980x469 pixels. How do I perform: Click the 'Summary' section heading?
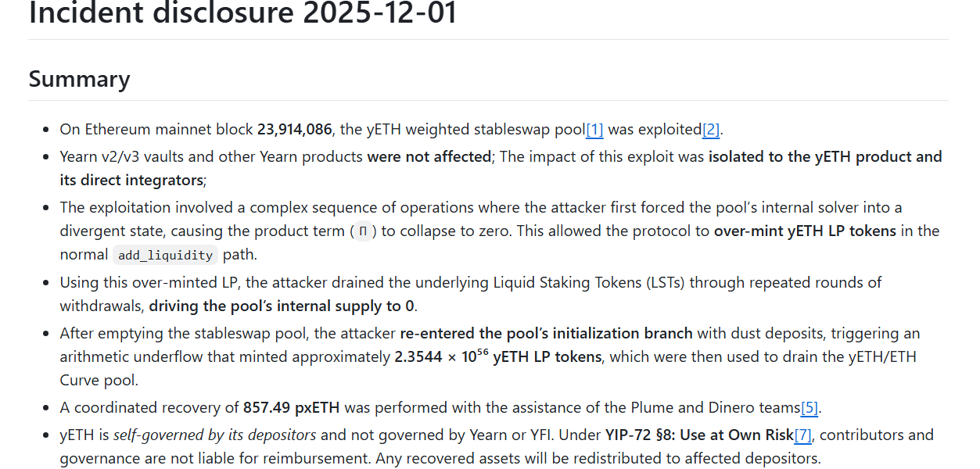[x=79, y=80]
